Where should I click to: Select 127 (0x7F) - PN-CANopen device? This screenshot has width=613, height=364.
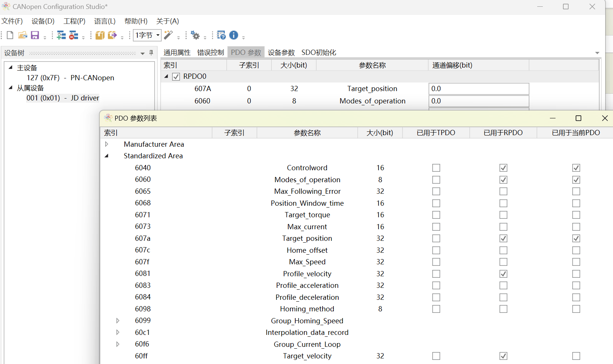(x=70, y=78)
